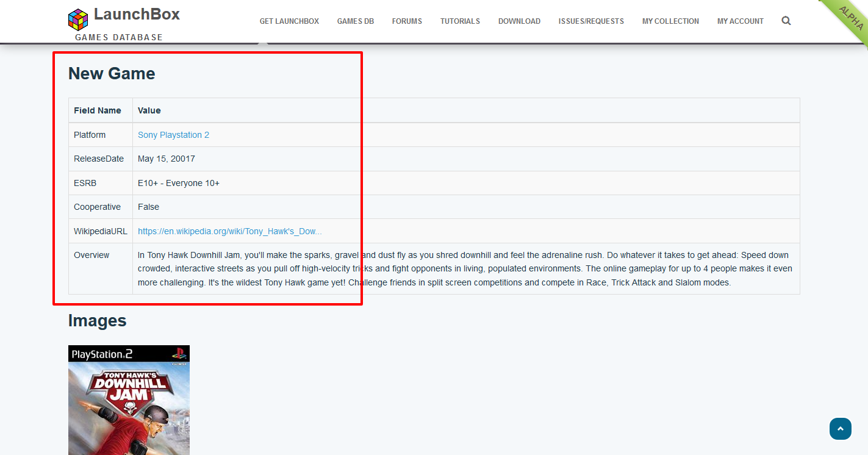The width and height of the screenshot is (868, 455).
Task: Open the Downhill Jam cover image thumbnail
Action: point(129,400)
